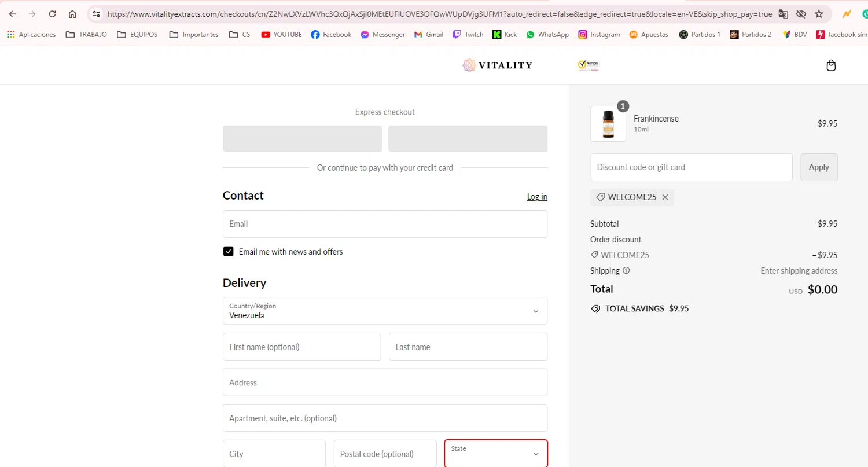The image size is (868, 467).
Task: Expand the State dropdown
Action: click(x=495, y=454)
